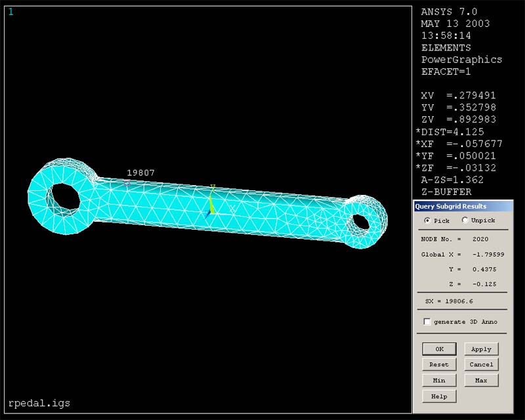The width and height of the screenshot is (525, 420).
Task: Click the window number 1 label
Action: (x=11, y=12)
